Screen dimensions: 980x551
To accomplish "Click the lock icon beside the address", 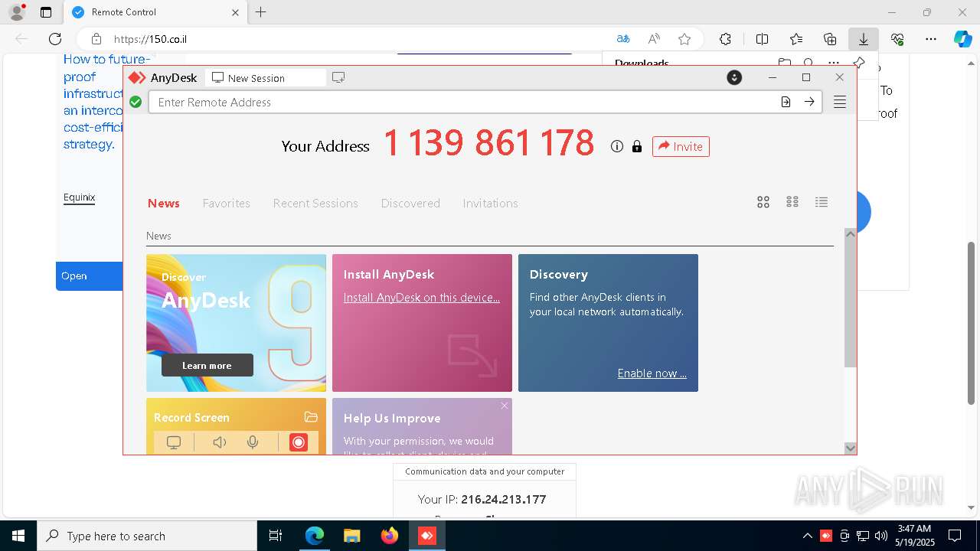I will [637, 146].
